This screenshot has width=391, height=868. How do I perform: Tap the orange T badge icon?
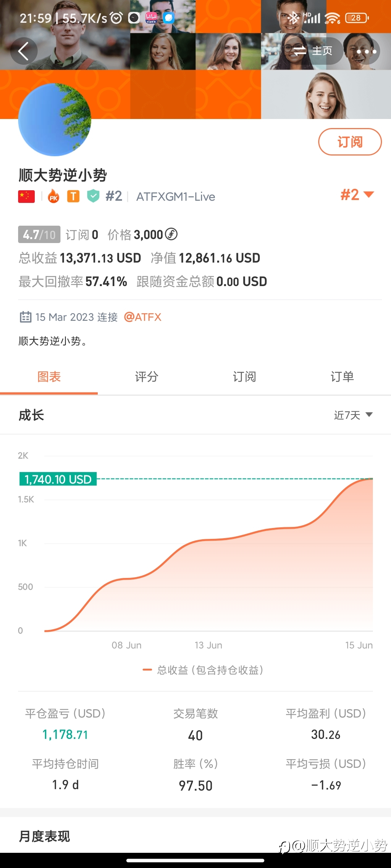73,196
